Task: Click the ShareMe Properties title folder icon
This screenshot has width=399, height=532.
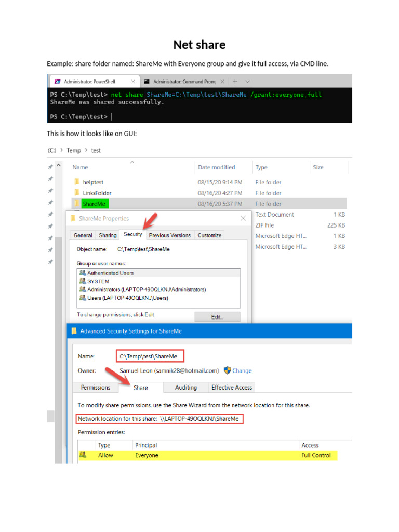Action: pos(73,218)
